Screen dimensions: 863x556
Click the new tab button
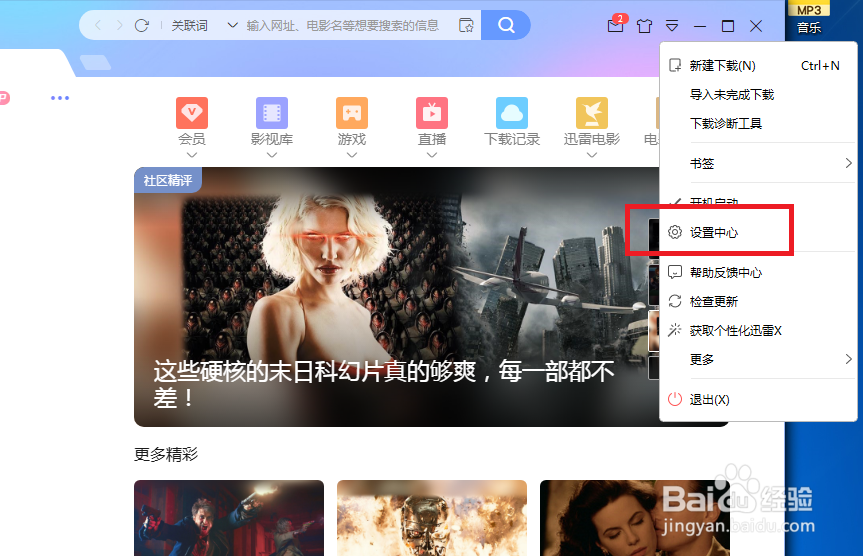pyautogui.click(x=96, y=62)
